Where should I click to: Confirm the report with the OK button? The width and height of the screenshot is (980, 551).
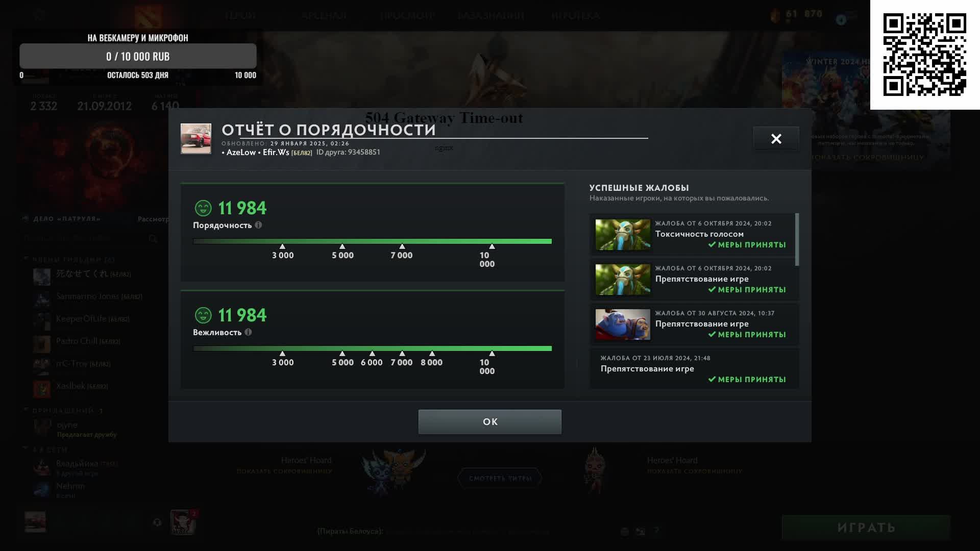point(490,422)
